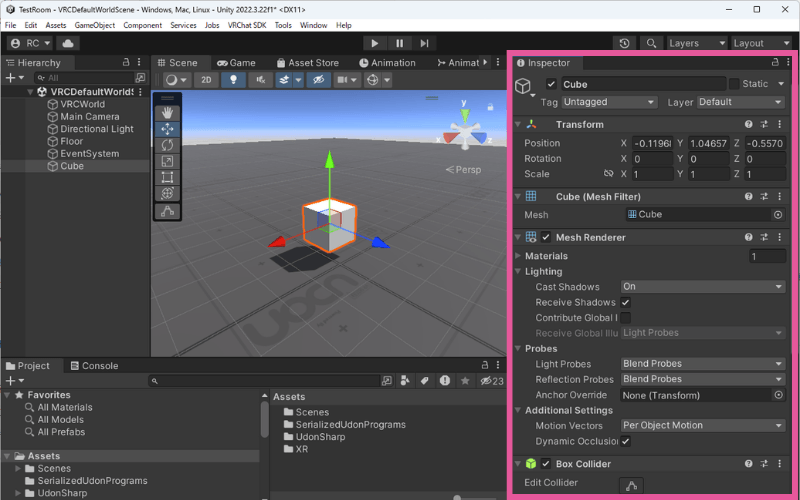The height and width of the screenshot is (500, 800).
Task: Uncheck Dynamic Occlusion
Action: coord(626,441)
